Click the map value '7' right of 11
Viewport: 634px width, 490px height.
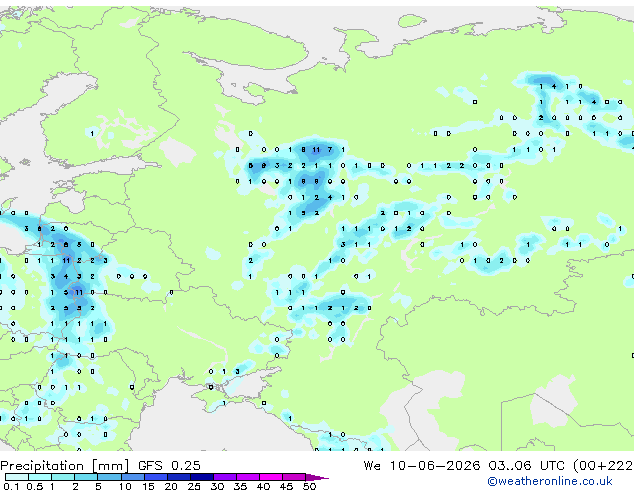[x=330, y=150]
